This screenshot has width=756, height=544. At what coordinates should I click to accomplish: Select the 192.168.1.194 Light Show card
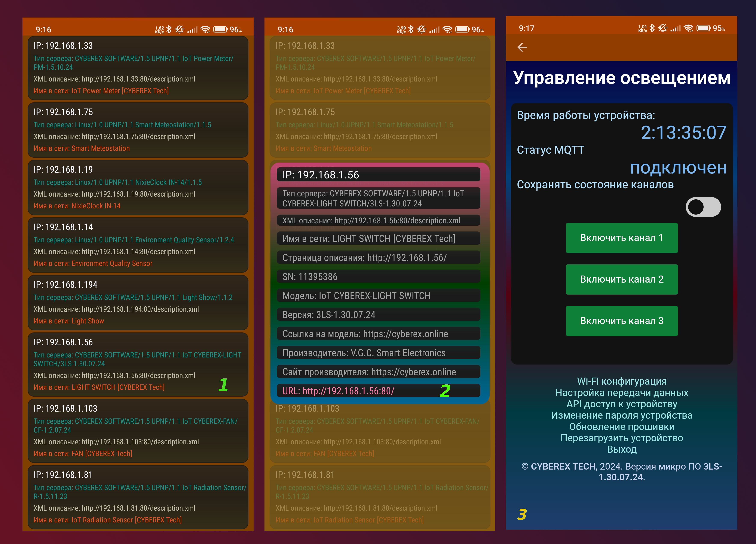138,303
